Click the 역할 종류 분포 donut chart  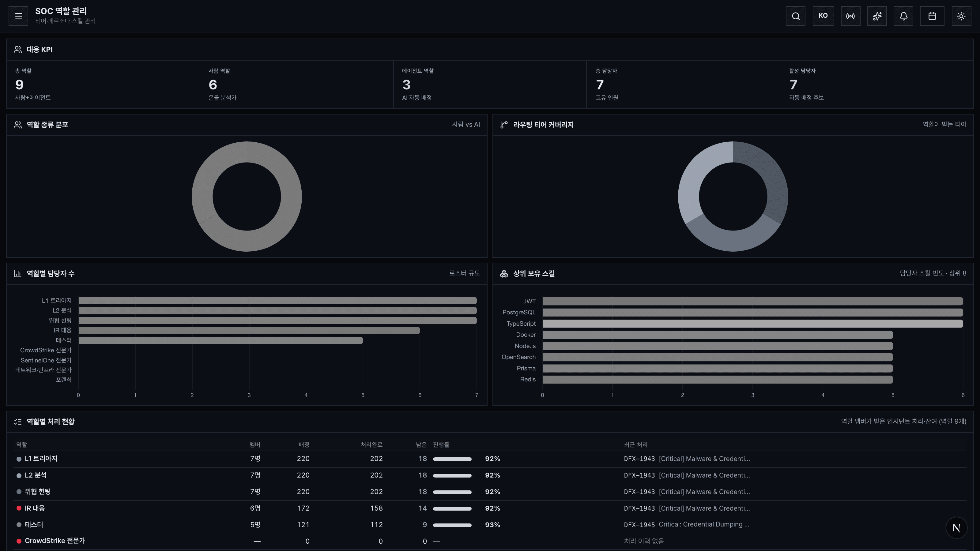247,197
